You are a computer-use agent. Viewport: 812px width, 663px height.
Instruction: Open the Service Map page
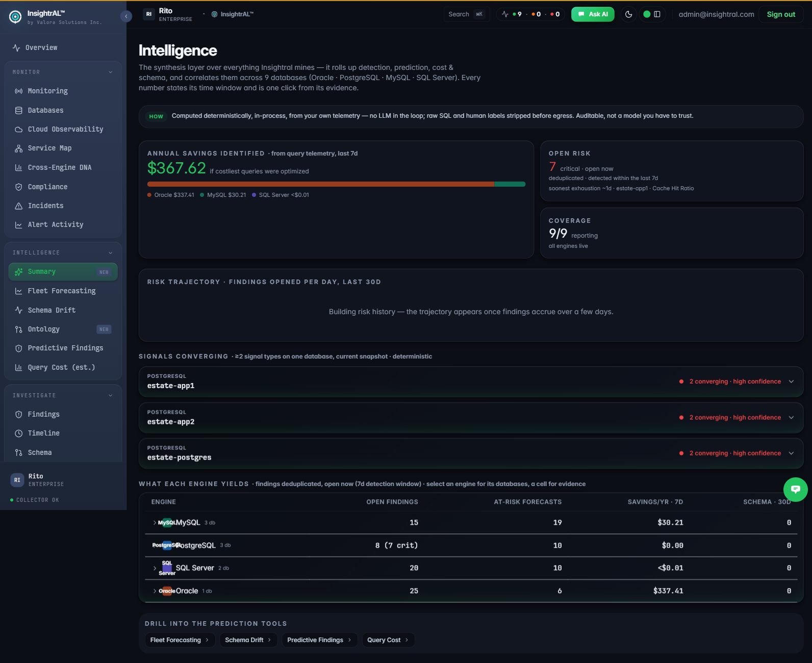(x=63, y=148)
